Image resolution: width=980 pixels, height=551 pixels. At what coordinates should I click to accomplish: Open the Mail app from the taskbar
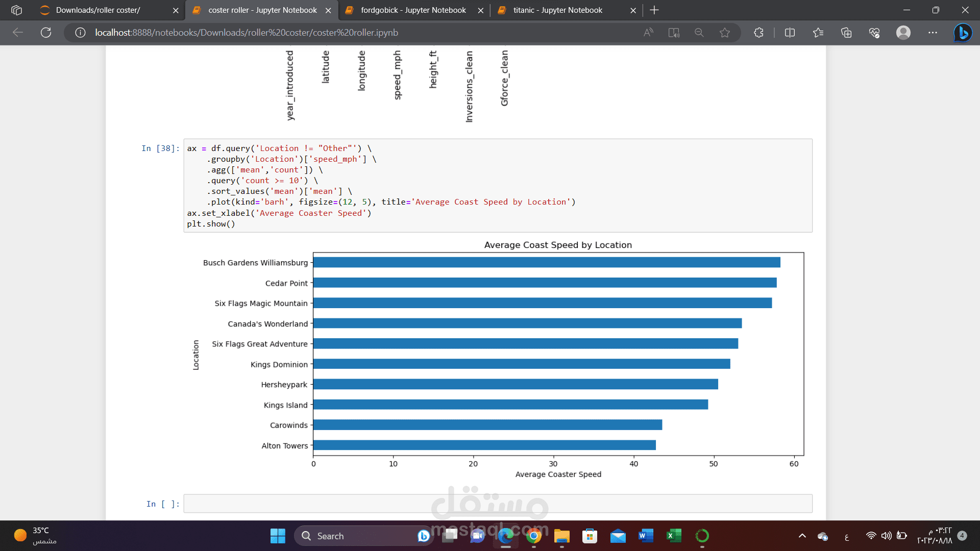[x=618, y=536]
